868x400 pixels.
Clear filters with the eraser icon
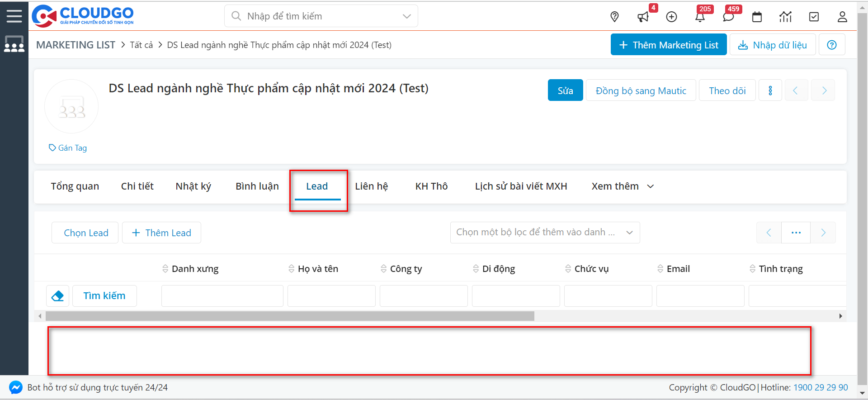click(57, 296)
